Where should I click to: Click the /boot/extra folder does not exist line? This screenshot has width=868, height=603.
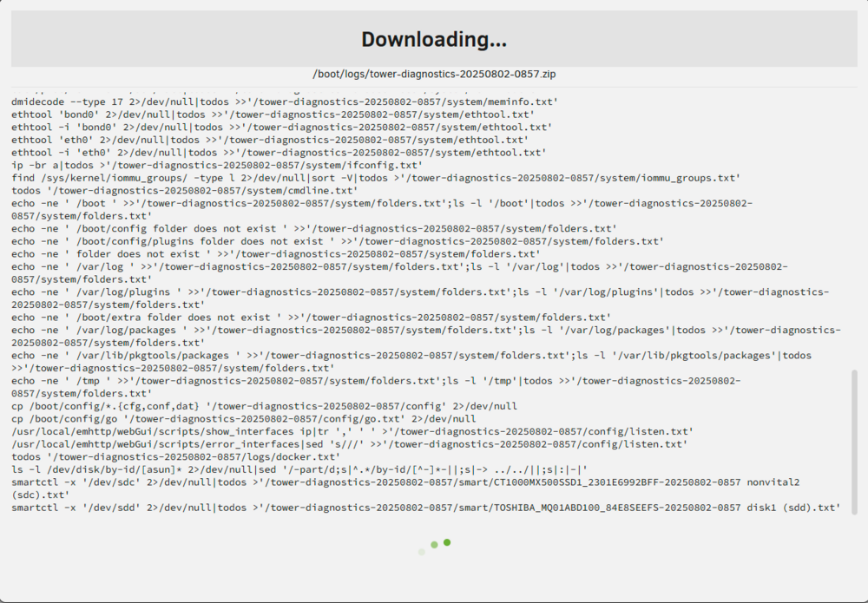point(311,318)
